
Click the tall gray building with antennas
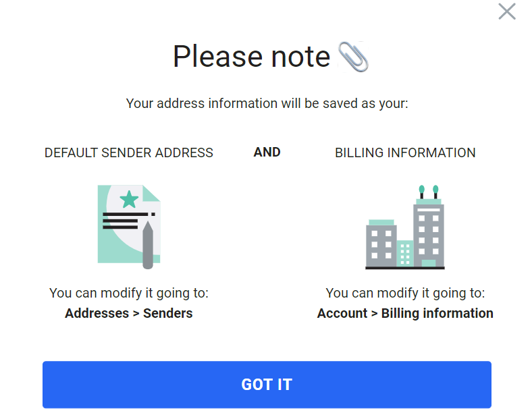tap(429, 227)
